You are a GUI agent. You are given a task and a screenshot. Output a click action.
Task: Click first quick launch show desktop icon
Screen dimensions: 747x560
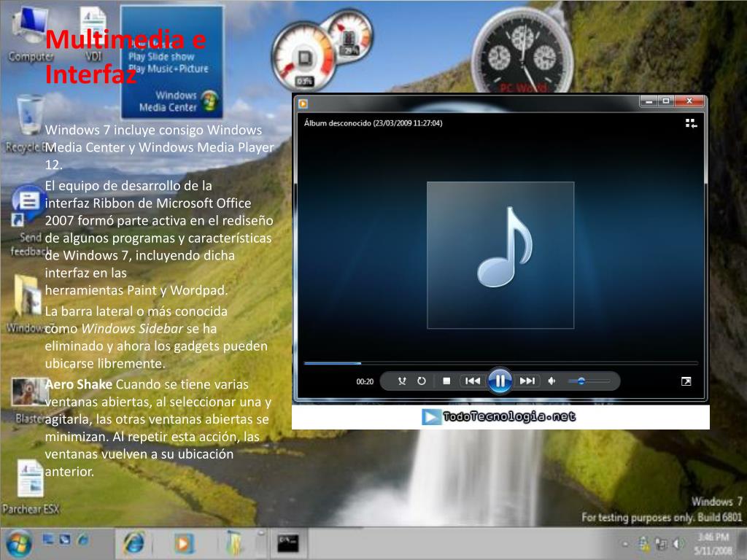[48, 539]
